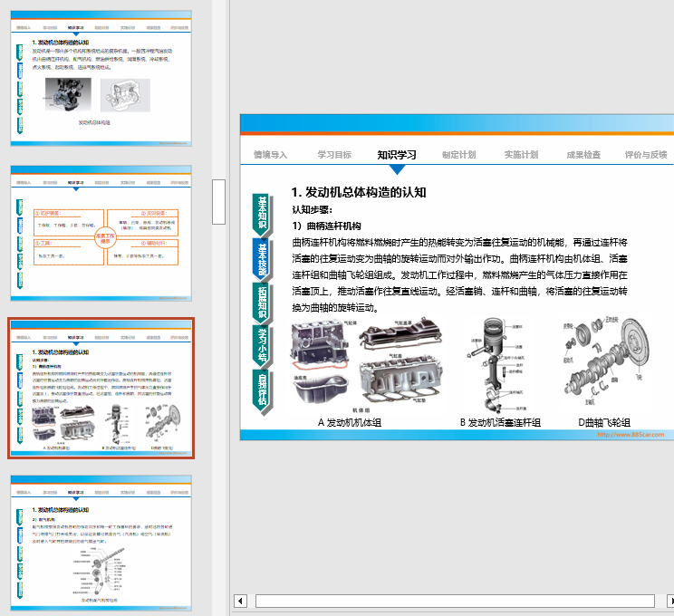
Task: Click the 自我评估 sidebar arrow label
Action: (x=262, y=391)
